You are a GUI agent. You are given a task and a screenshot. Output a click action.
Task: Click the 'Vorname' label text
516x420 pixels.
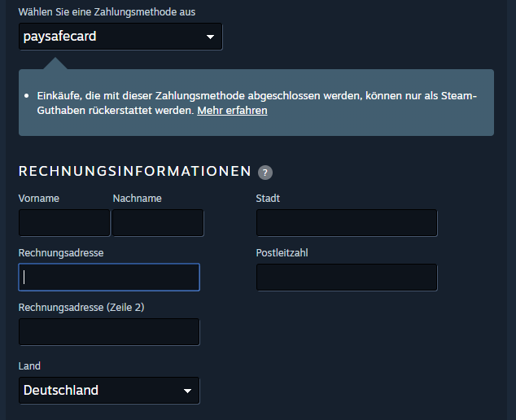click(38, 199)
